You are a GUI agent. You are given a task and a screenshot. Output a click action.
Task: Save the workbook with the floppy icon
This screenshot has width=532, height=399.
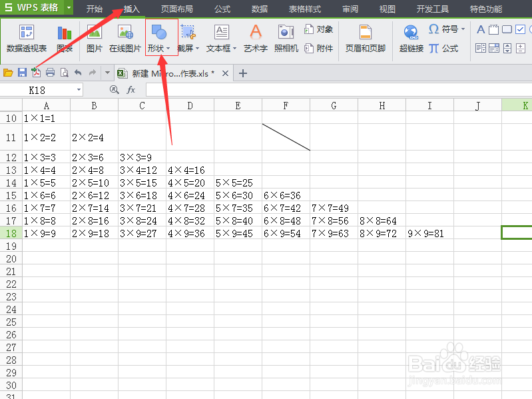(x=22, y=73)
